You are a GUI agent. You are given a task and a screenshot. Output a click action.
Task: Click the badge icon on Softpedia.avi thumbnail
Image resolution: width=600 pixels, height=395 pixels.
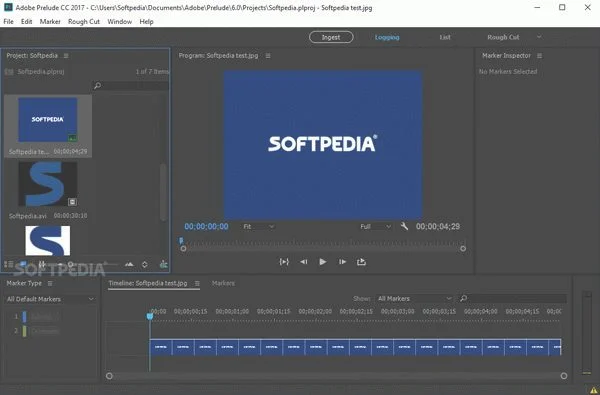click(x=72, y=202)
